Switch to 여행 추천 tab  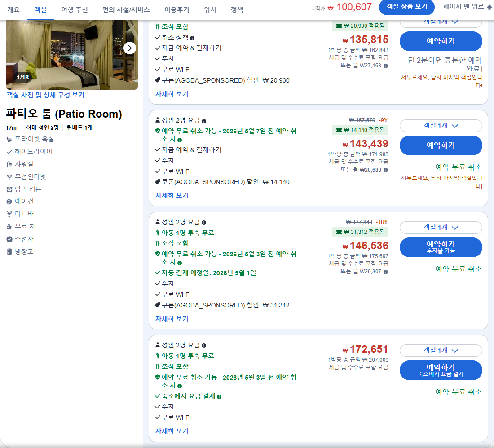point(75,10)
